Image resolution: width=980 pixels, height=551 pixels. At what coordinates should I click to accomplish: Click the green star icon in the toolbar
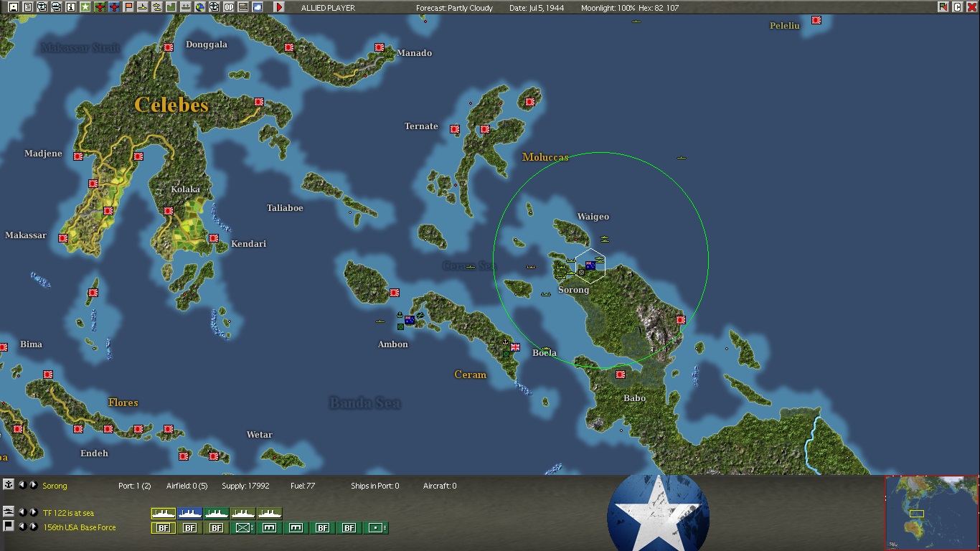(85, 7)
